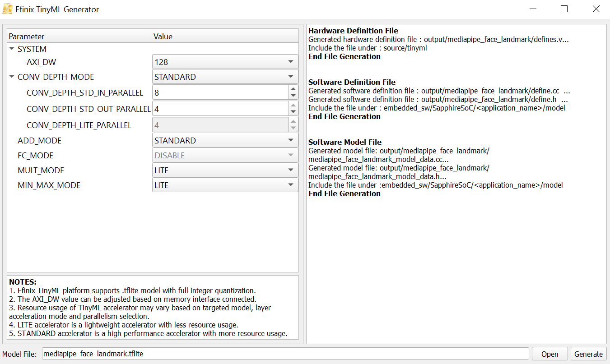
Task: Increment CONV_DEPTH_STD_OUT_PARALLEL value
Action: [293, 105]
